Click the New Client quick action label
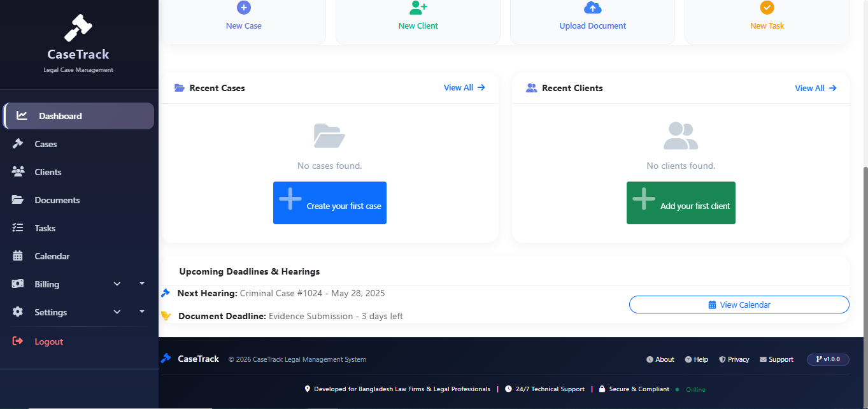 point(418,26)
